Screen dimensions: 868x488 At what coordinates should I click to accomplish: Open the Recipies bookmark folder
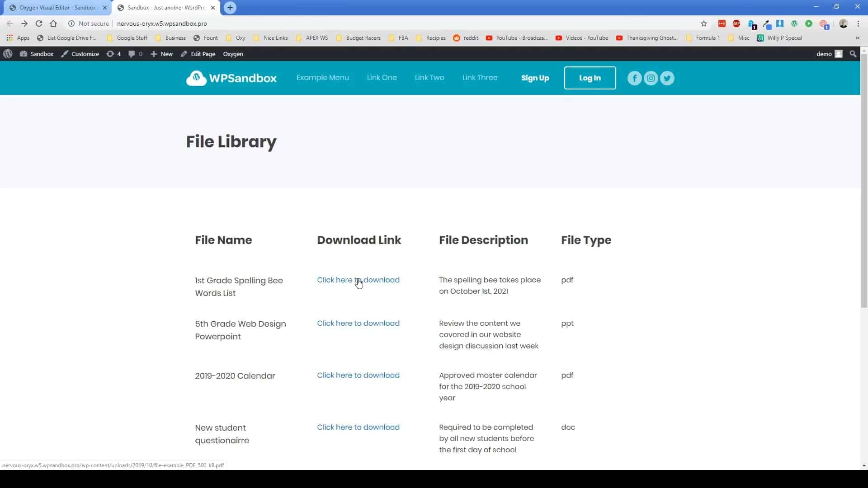point(431,38)
